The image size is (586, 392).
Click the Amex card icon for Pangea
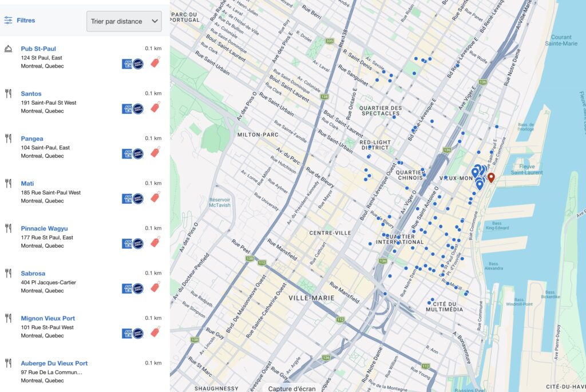coord(127,153)
